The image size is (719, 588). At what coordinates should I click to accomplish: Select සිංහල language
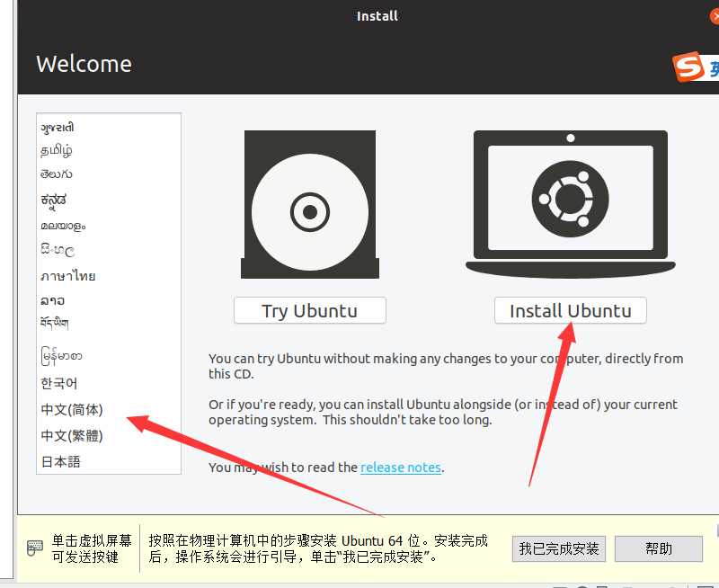(x=57, y=250)
